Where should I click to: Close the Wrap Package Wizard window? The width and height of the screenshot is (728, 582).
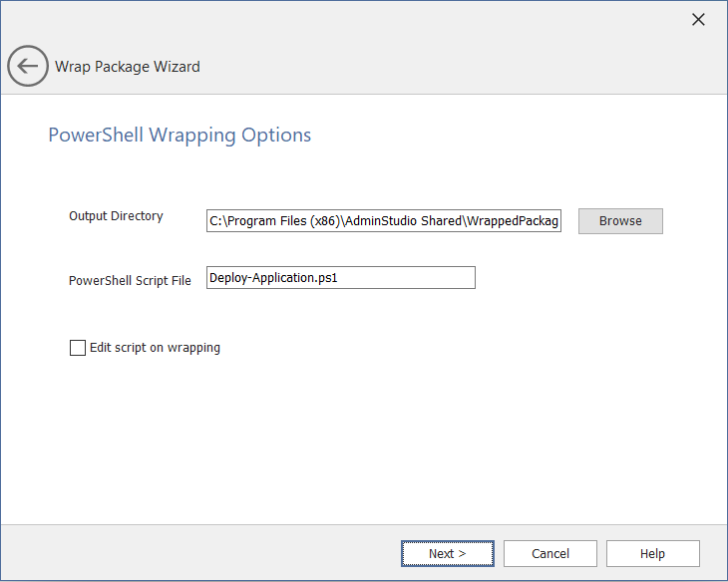pyautogui.click(x=698, y=20)
